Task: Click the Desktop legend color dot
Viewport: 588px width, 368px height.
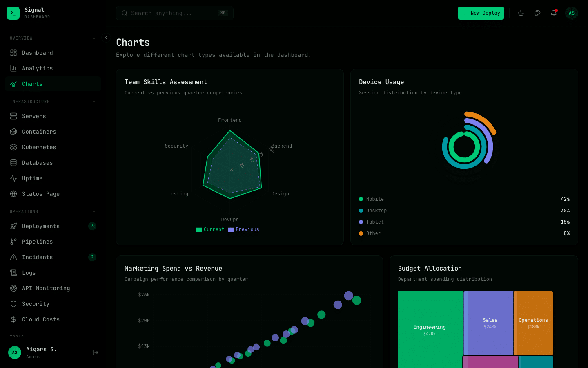Action: 361,211
